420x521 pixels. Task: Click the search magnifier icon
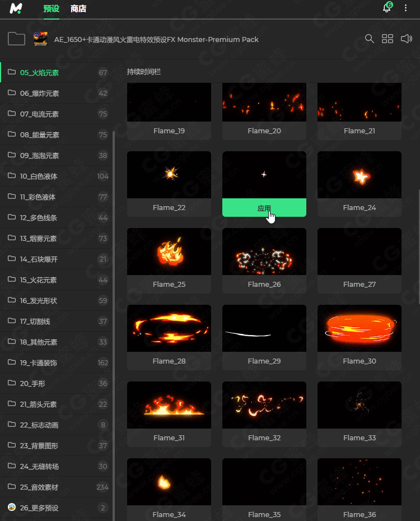point(369,39)
